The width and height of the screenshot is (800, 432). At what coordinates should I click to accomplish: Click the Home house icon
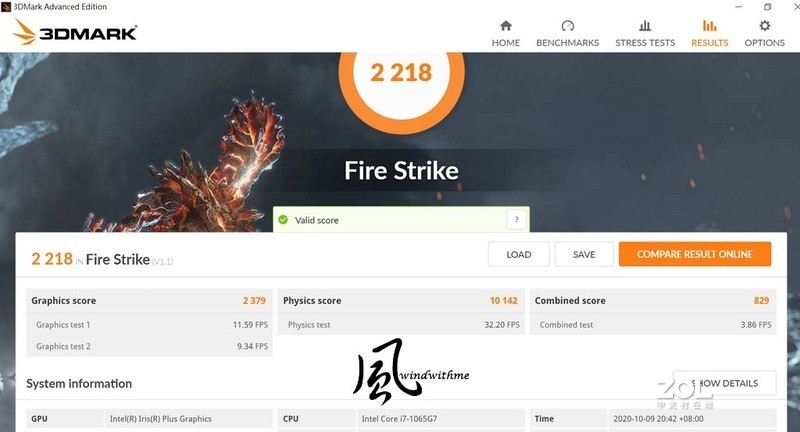(x=506, y=26)
